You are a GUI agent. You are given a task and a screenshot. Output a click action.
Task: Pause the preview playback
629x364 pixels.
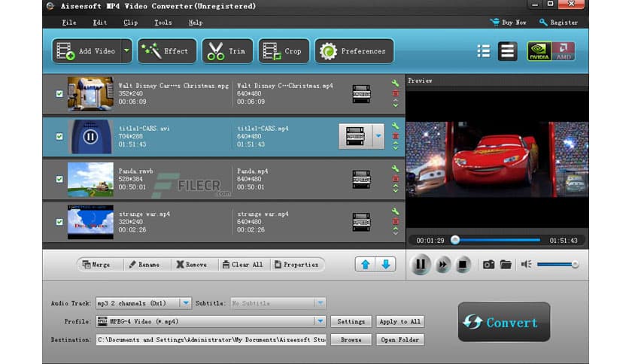point(421,264)
